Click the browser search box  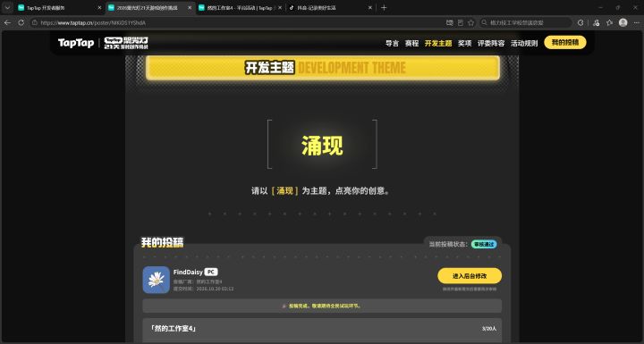coord(526,22)
